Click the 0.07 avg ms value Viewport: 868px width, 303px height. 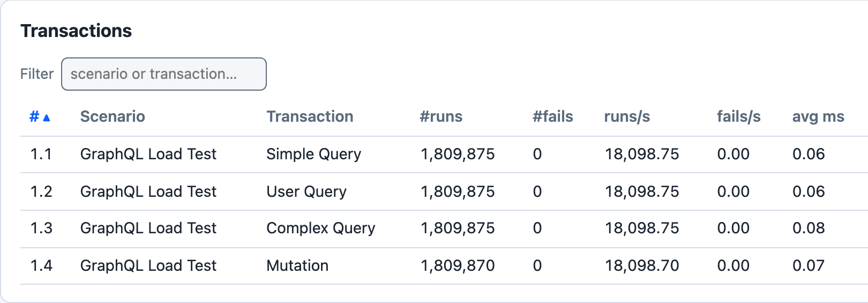809,266
